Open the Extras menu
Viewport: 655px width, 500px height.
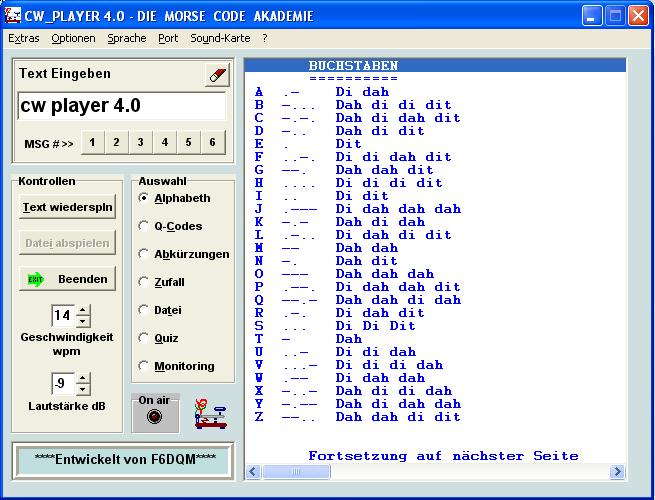[x=24, y=38]
